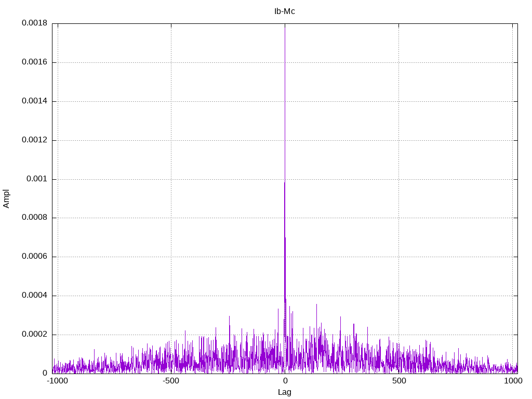Click x-axis tick label 1000
Image resolution: width=532 pixels, height=399 pixels.
pos(513,381)
